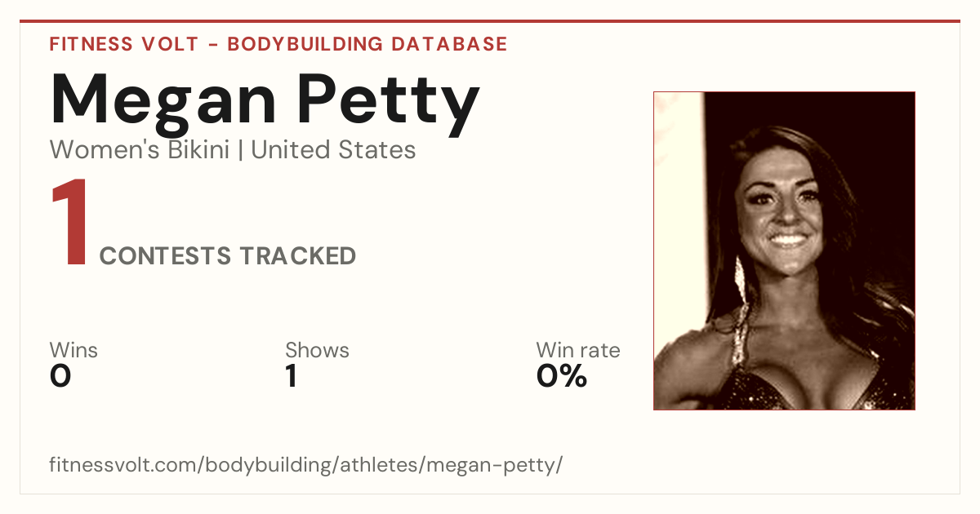
Task: Open the fitnessvolt.com athlete URL text
Action: click(306, 466)
